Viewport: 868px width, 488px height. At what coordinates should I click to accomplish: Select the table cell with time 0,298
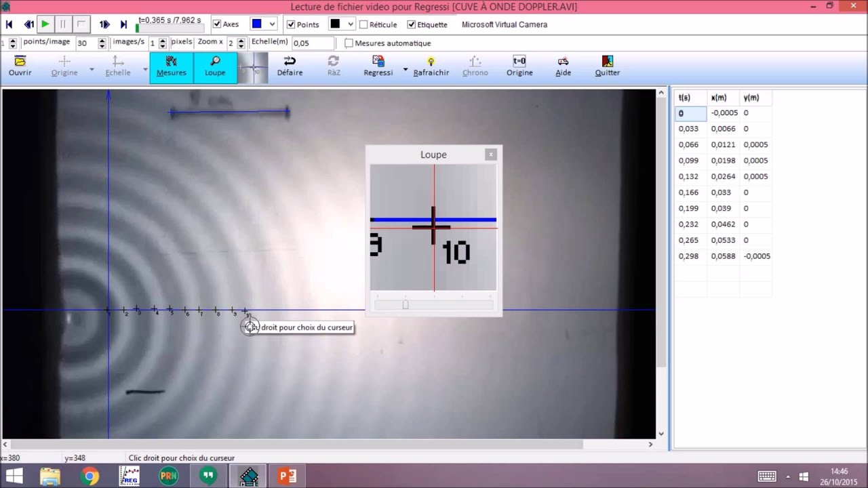(x=691, y=256)
